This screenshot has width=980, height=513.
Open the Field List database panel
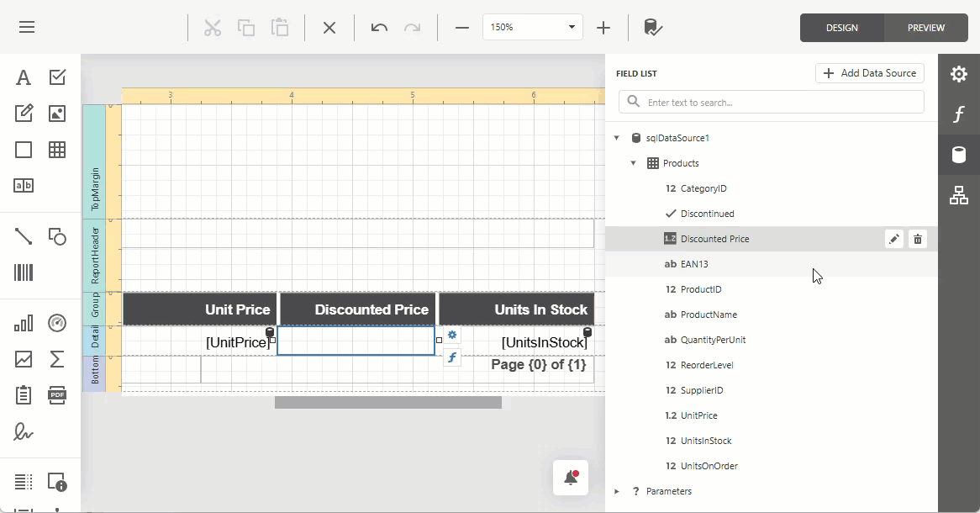click(x=959, y=155)
